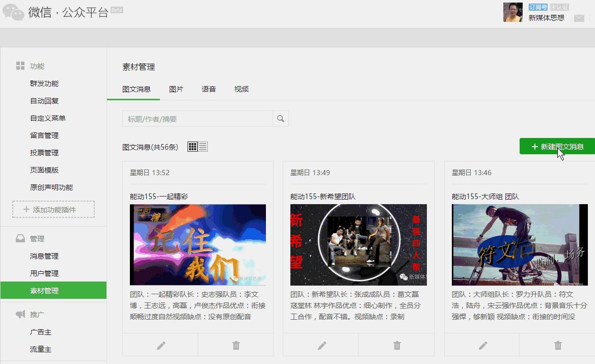Click the 新建图文消息 button
The width and height of the screenshot is (595, 364).
click(557, 146)
